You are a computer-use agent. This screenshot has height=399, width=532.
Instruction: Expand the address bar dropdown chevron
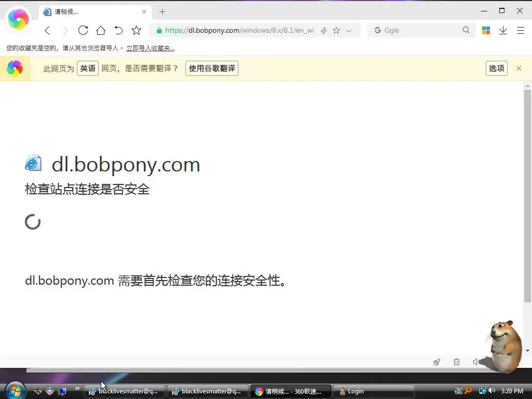(349, 31)
